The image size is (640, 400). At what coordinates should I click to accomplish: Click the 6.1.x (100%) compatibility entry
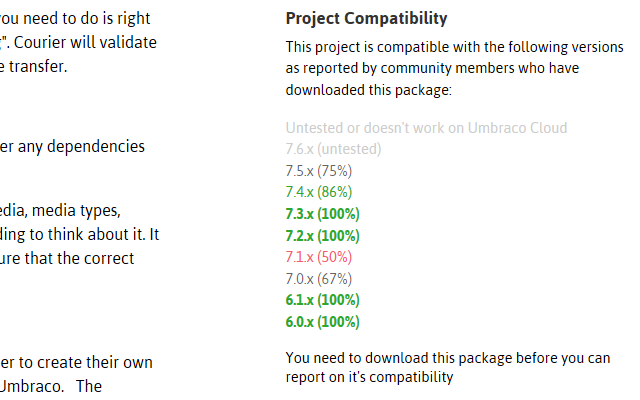(x=322, y=300)
